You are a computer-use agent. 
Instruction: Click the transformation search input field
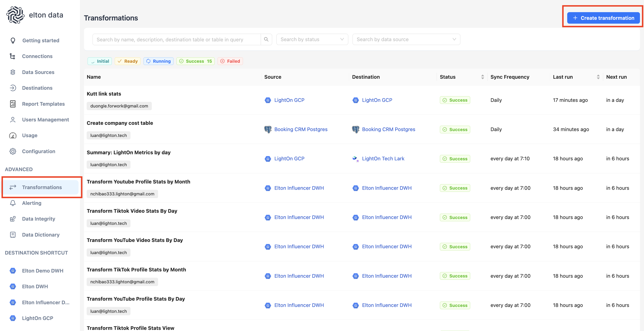tap(176, 40)
